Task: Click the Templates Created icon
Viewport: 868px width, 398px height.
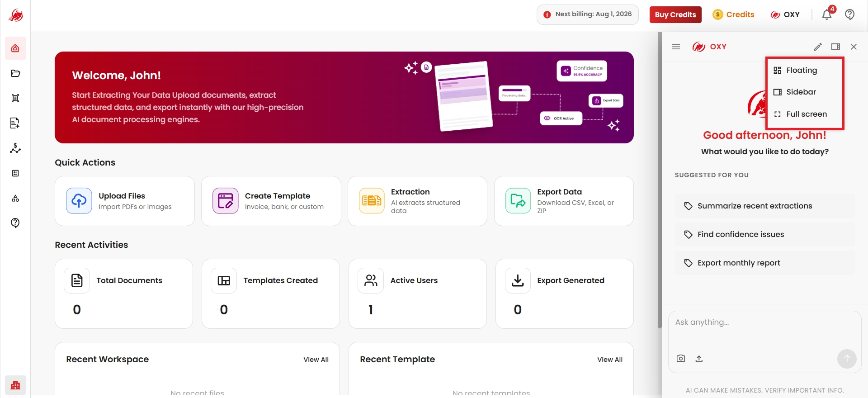Action: coord(224,280)
